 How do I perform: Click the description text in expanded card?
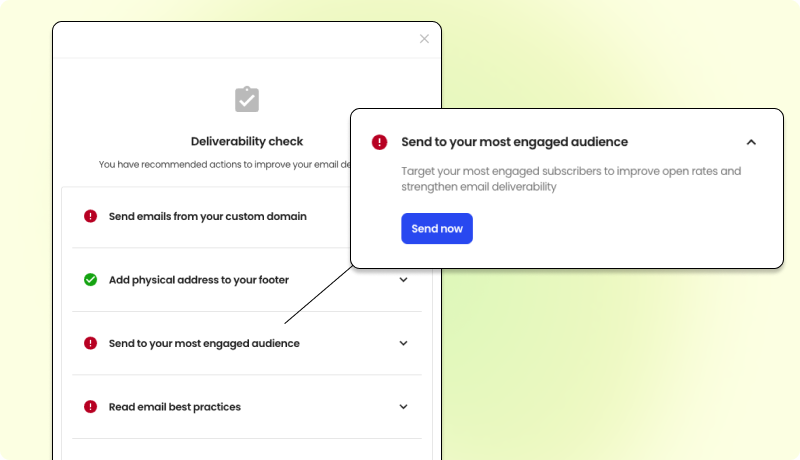pyautogui.click(x=570, y=178)
